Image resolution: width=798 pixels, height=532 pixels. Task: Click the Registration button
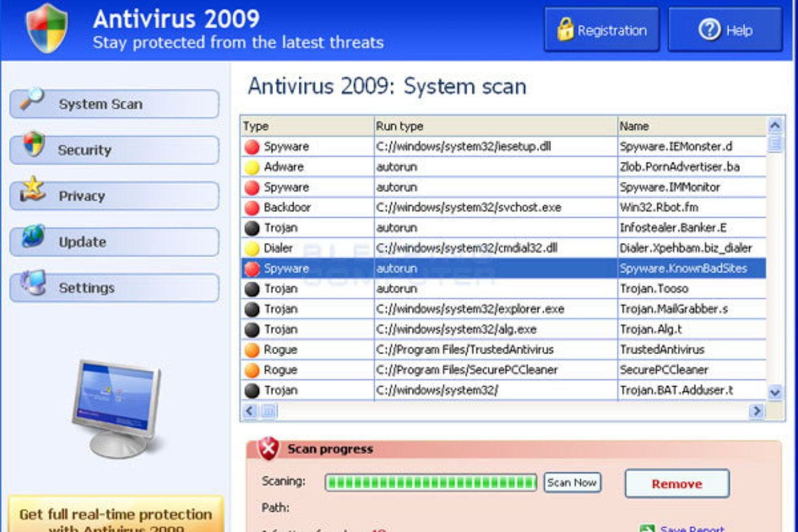(x=602, y=29)
